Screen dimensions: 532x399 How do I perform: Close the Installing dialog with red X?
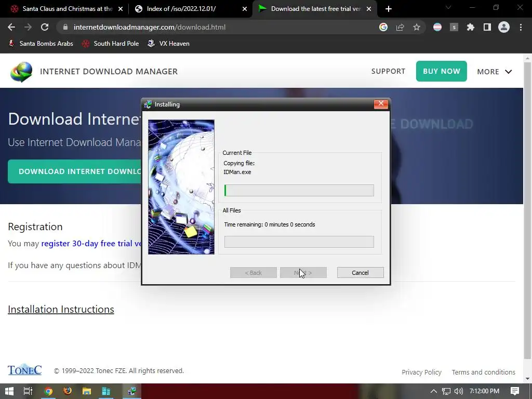click(381, 104)
